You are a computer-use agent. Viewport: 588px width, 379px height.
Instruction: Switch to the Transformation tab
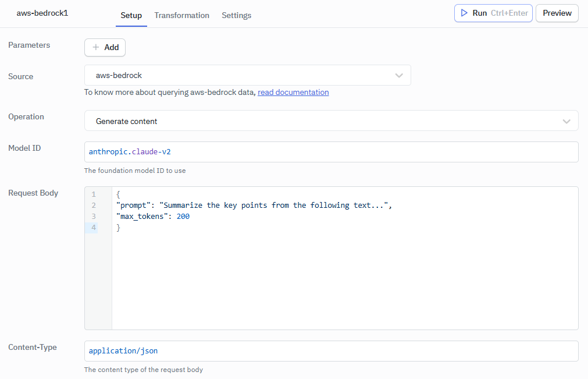(x=182, y=15)
